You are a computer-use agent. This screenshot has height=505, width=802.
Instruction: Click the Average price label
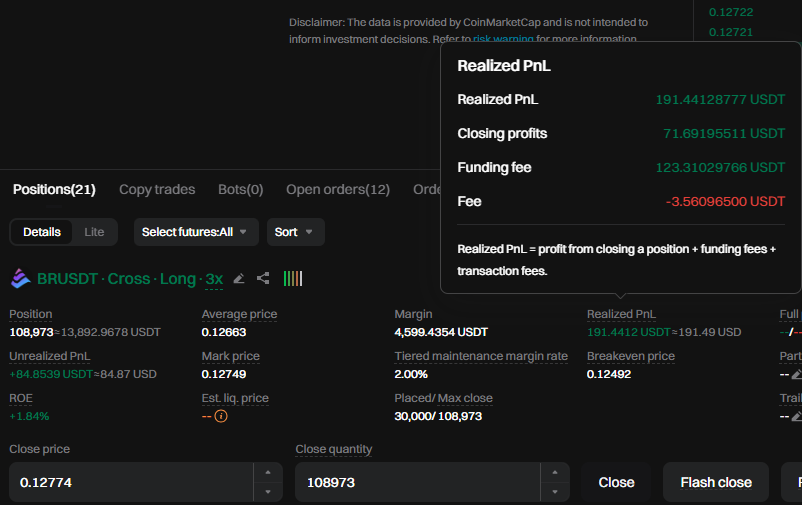click(239, 314)
